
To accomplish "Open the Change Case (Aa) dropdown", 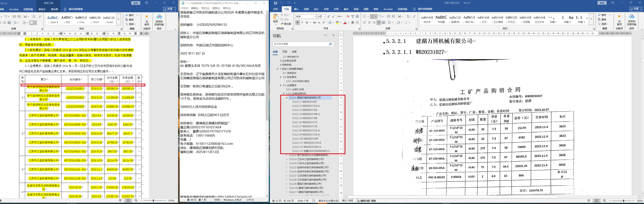I will (x=340, y=17).
